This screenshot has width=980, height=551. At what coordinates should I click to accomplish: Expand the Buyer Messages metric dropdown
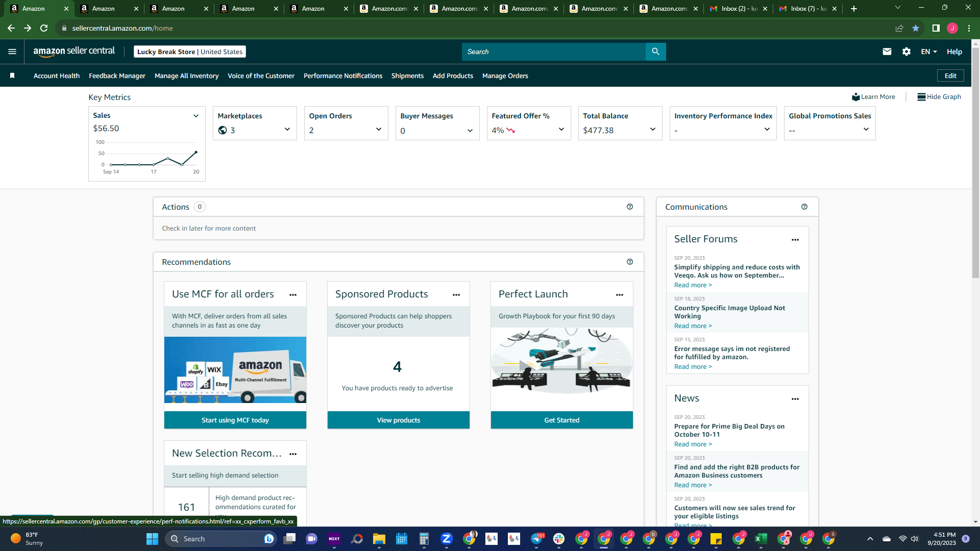470,131
